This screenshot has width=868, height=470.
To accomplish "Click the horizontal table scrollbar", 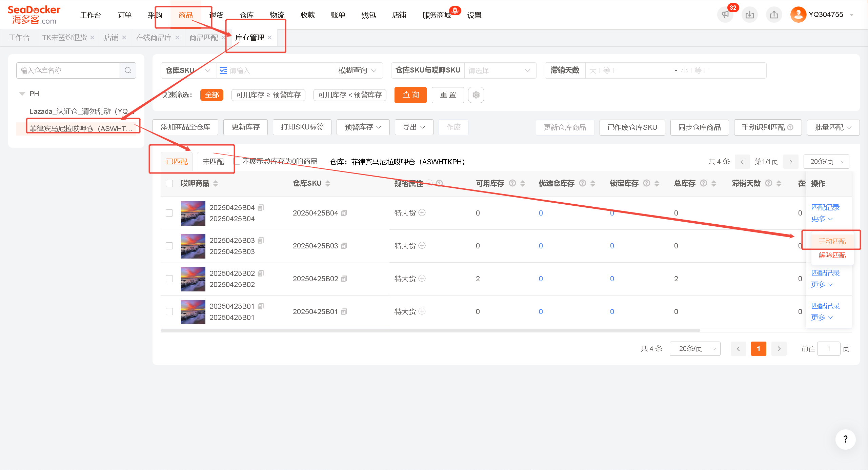I will (430, 330).
